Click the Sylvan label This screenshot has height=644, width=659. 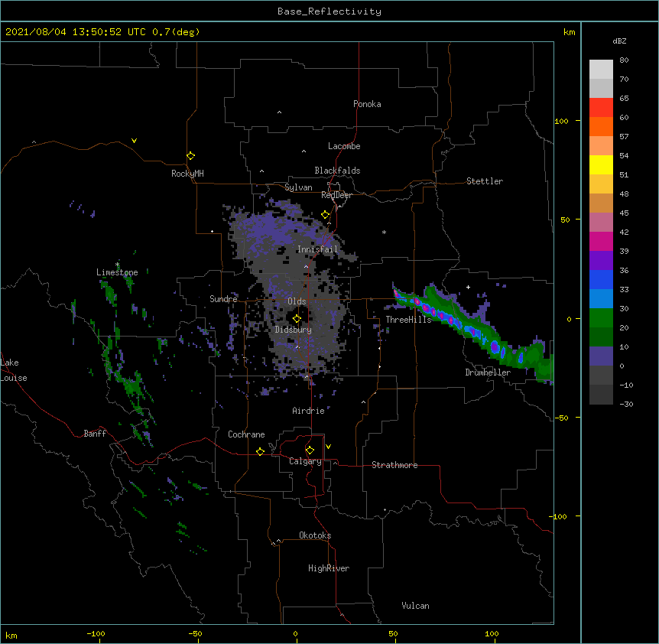coord(298,187)
